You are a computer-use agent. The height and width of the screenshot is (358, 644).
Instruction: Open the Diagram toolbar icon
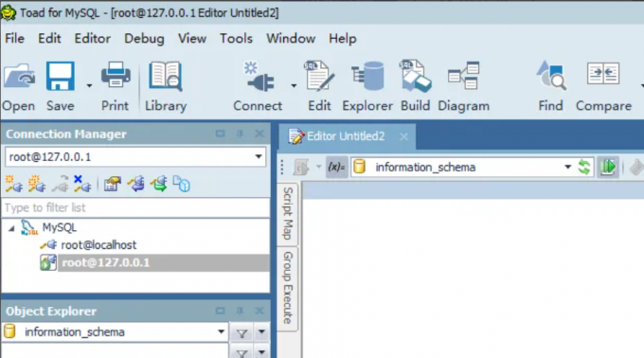point(464,75)
